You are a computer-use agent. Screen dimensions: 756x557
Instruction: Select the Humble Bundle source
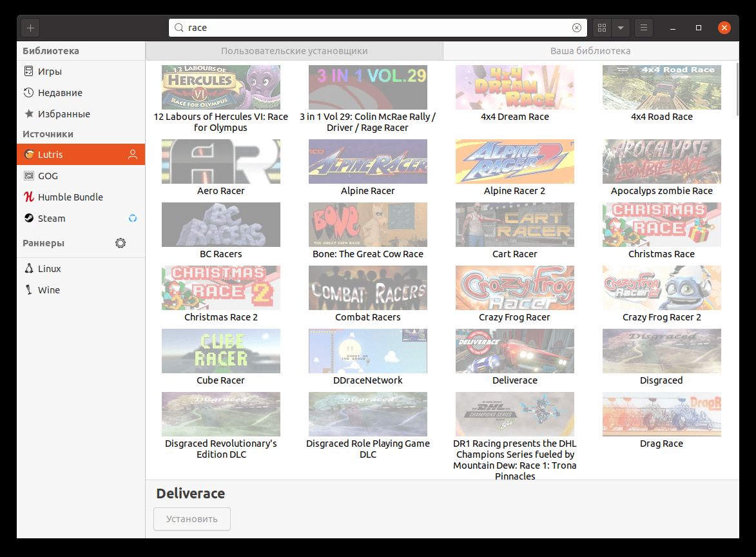(x=81, y=197)
